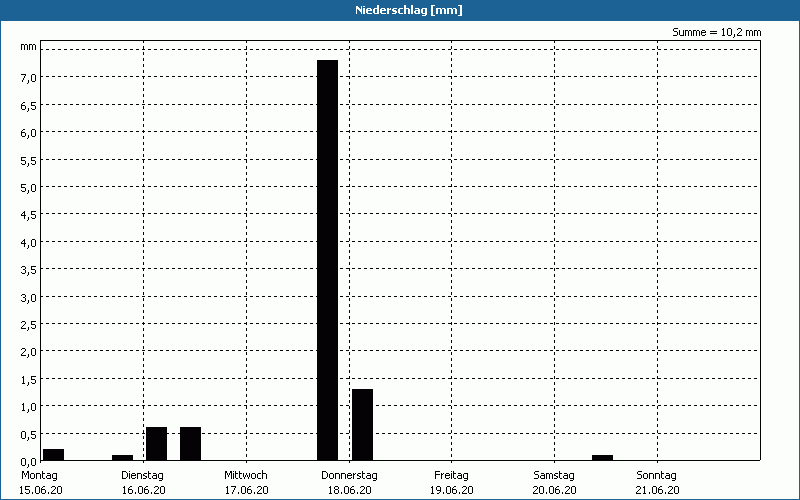The height and width of the screenshot is (500, 800).
Task: Click the 2,0 y-axis value
Action: [x=29, y=352]
